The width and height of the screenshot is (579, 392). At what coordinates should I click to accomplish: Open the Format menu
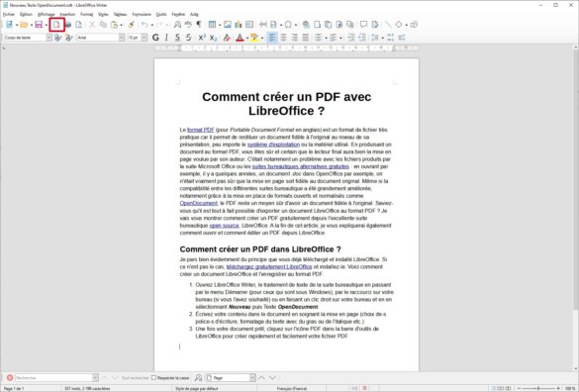pos(87,14)
